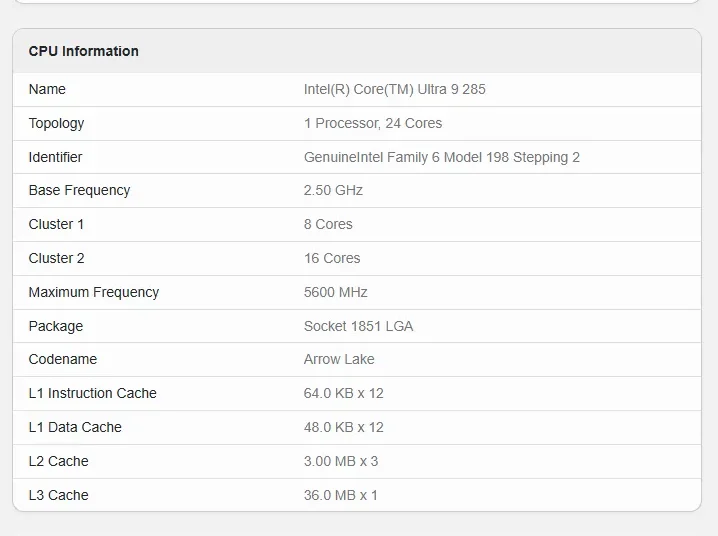Select the 5600 MHz value
The image size is (718, 536).
[x=336, y=292]
